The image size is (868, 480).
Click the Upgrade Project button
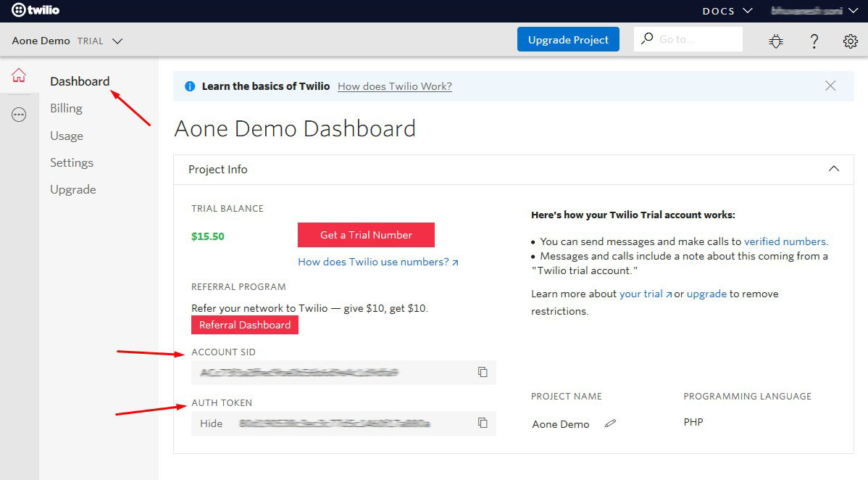click(568, 39)
